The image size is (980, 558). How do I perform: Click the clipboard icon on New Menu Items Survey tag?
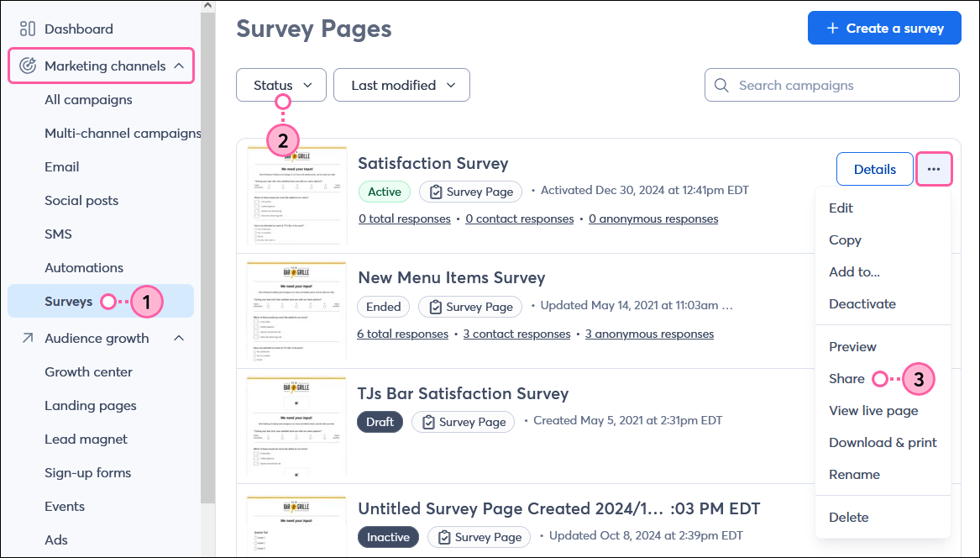(x=436, y=307)
